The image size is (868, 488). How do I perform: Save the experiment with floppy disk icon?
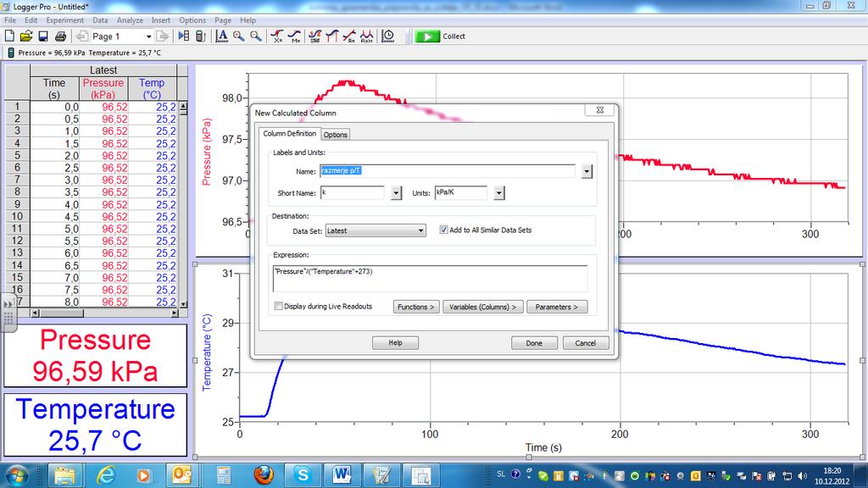43,36
